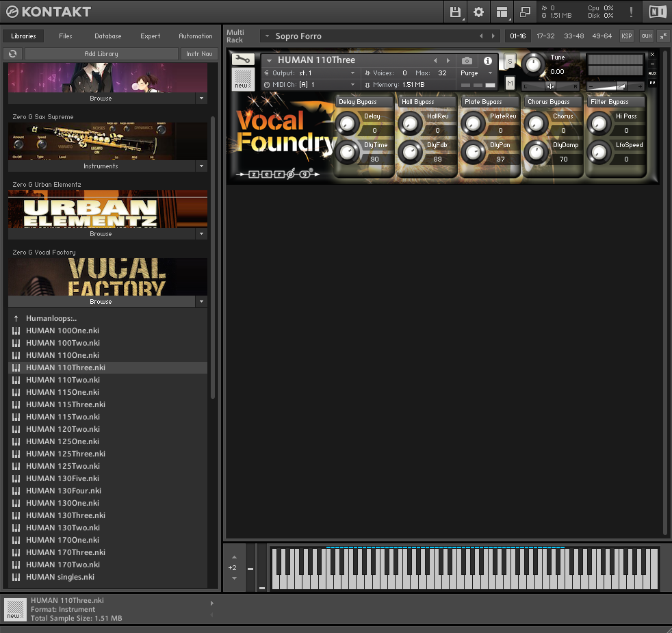Expand the info pane right arrow
Image resolution: width=672 pixels, height=633 pixels.
point(211,603)
